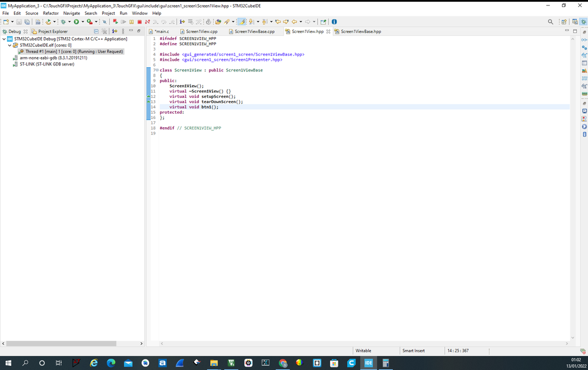588x370 pixels.
Task: Toggle Instruction Stepping in the Debug view toolbar
Action: (x=114, y=32)
